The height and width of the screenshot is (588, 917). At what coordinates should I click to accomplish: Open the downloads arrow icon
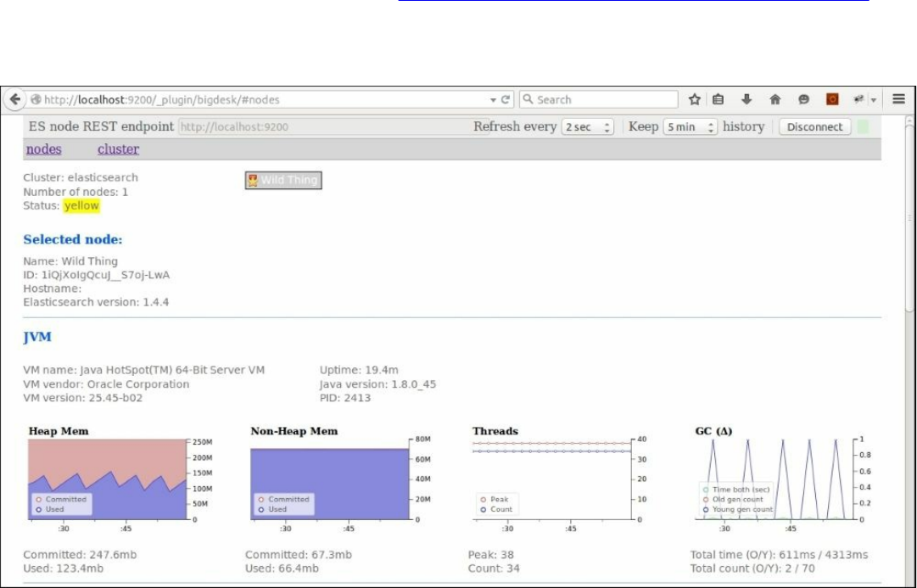(746, 99)
